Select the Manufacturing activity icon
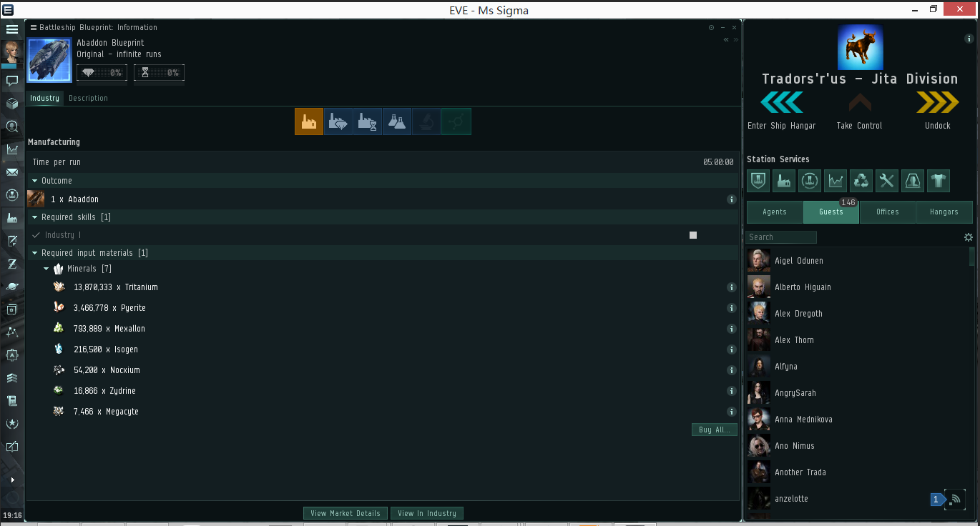The width and height of the screenshot is (980, 526). [309, 121]
